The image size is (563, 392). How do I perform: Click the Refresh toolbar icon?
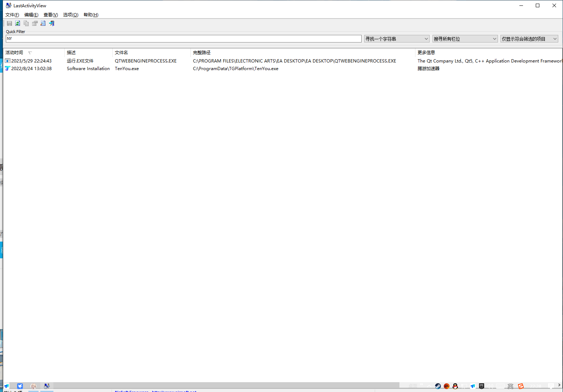(x=17, y=23)
